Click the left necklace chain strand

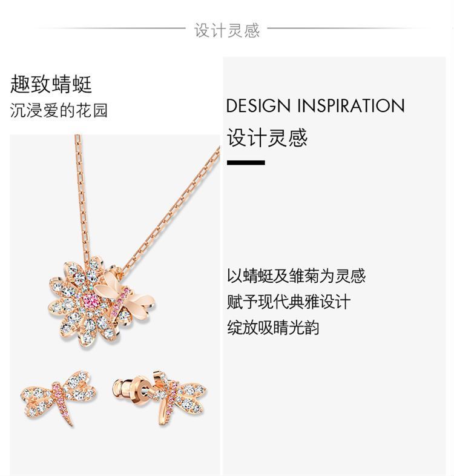click(x=82, y=197)
